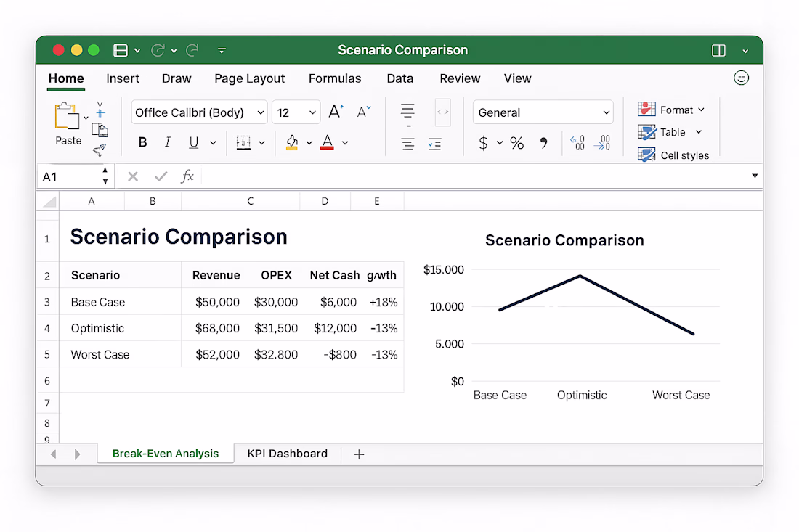Click the decrease indent icon
The width and height of the screenshot is (799, 532).
434,144
